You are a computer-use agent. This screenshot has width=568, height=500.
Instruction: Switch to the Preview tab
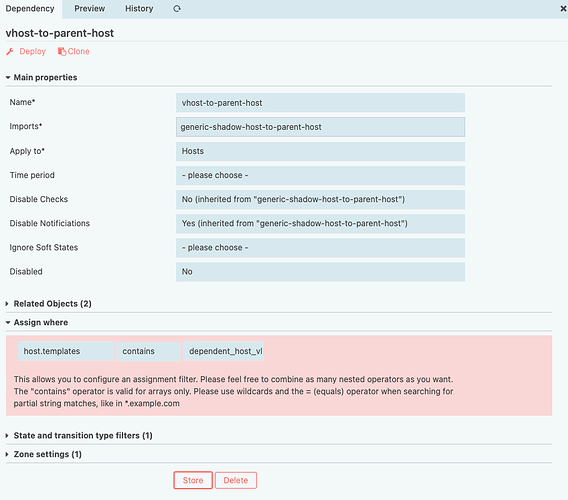click(x=89, y=9)
